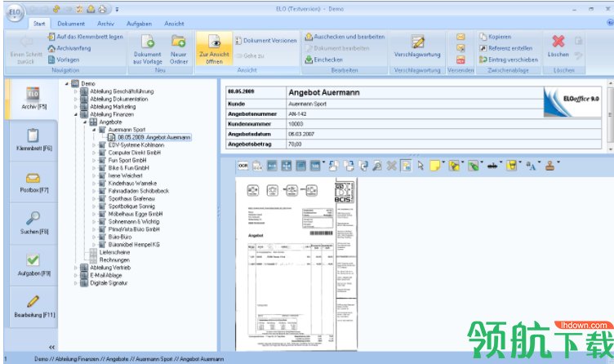Open the 100% zoom dropdown arrow
Viewport: 614px width, 364px height.
(x=324, y=162)
